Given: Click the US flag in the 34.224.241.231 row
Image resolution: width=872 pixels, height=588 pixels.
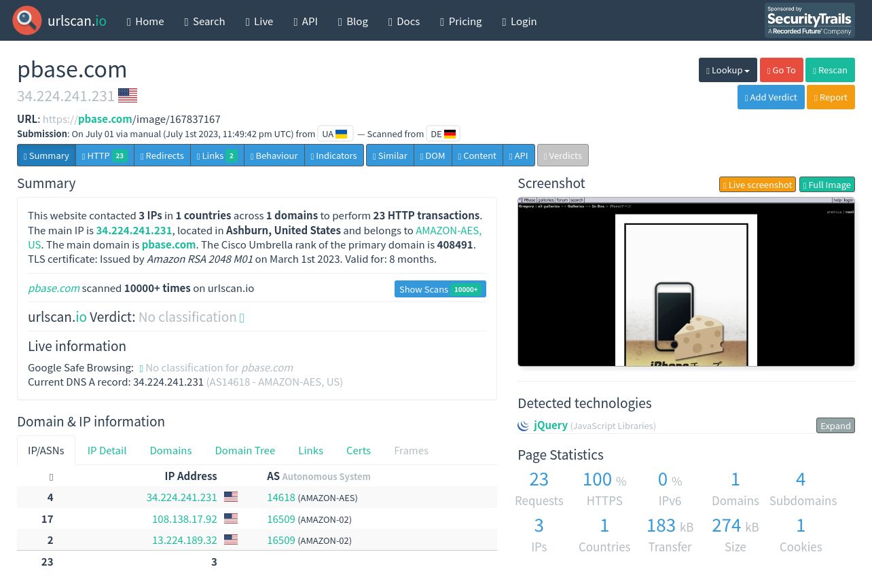Looking at the screenshot, I should [x=231, y=497].
